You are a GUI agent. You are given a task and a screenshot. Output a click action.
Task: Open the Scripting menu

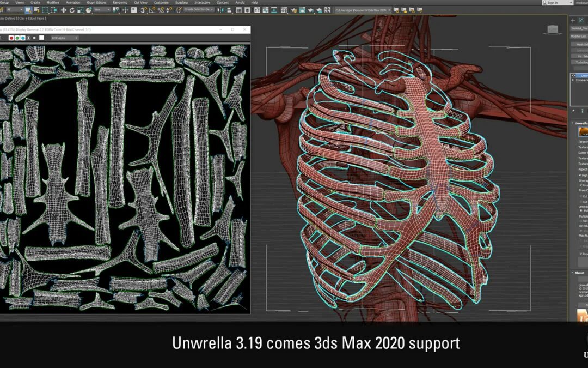[x=181, y=3]
